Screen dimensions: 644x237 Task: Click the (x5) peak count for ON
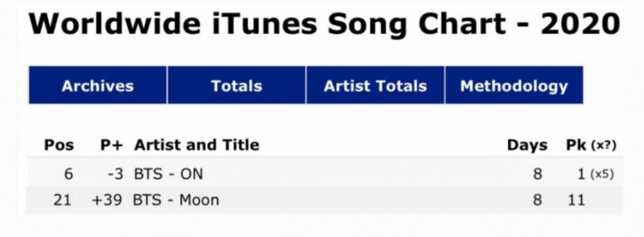[x=601, y=175]
